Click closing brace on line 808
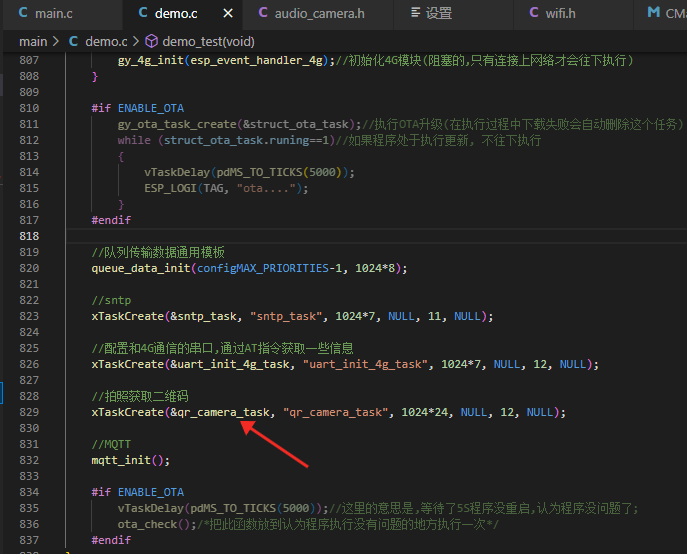The width and height of the screenshot is (687, 554). 95,76
